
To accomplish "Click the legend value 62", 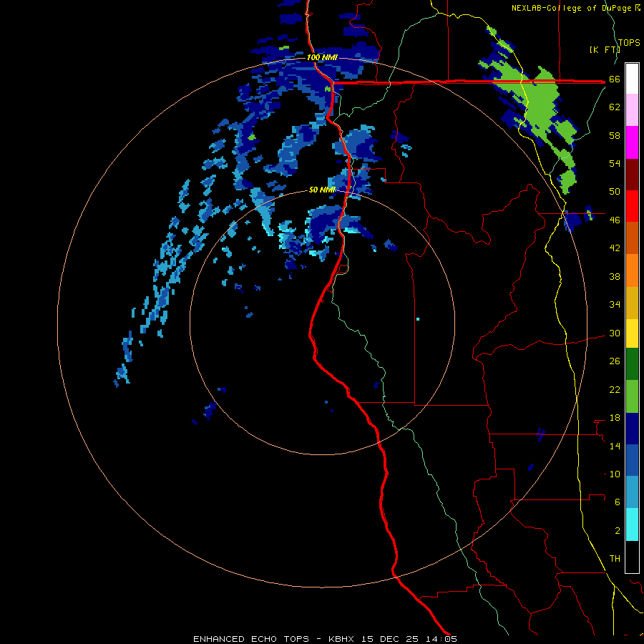I will click(x=615, y=107).
